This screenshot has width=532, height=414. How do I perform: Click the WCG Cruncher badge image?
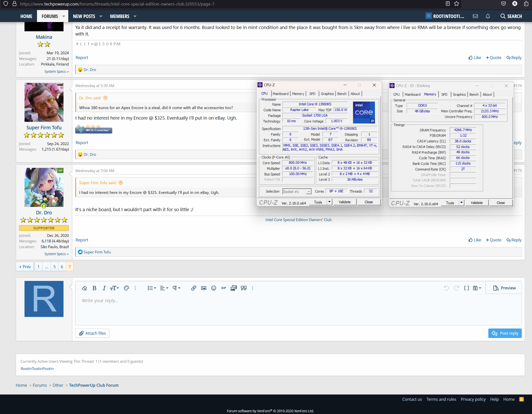tap(94, 129)
